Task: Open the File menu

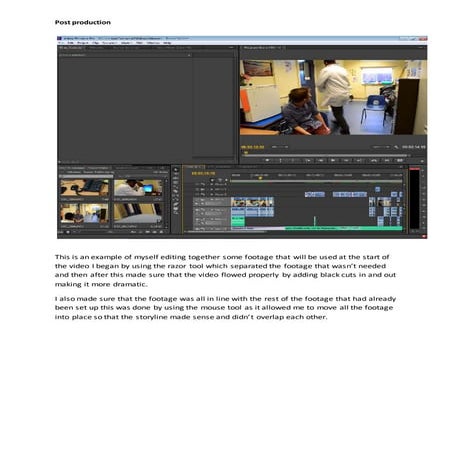Action: pyautogui.click(x=61, y=43)
